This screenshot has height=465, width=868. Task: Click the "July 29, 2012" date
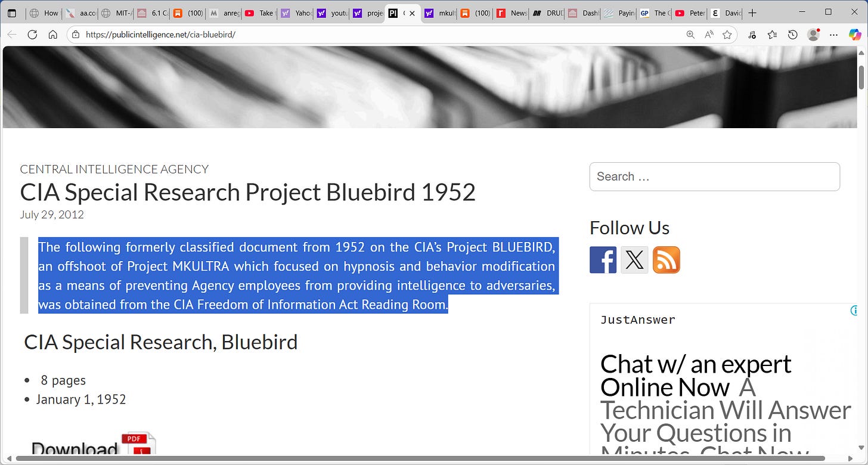point(52,215)
